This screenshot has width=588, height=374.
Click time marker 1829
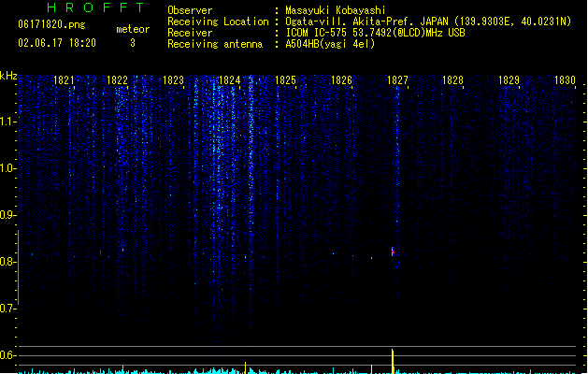pos(509,80)
